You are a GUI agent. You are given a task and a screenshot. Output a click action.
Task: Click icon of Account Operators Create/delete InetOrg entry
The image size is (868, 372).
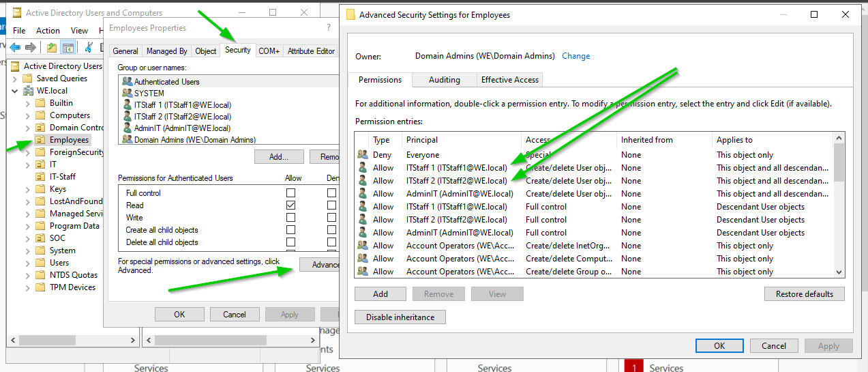click(362, 246)
